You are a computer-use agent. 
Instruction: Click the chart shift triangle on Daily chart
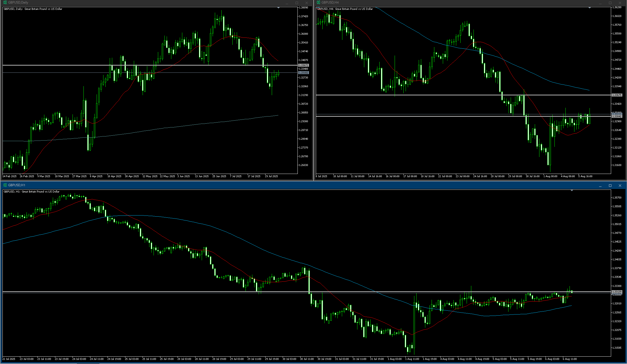[x=278, y=8]
